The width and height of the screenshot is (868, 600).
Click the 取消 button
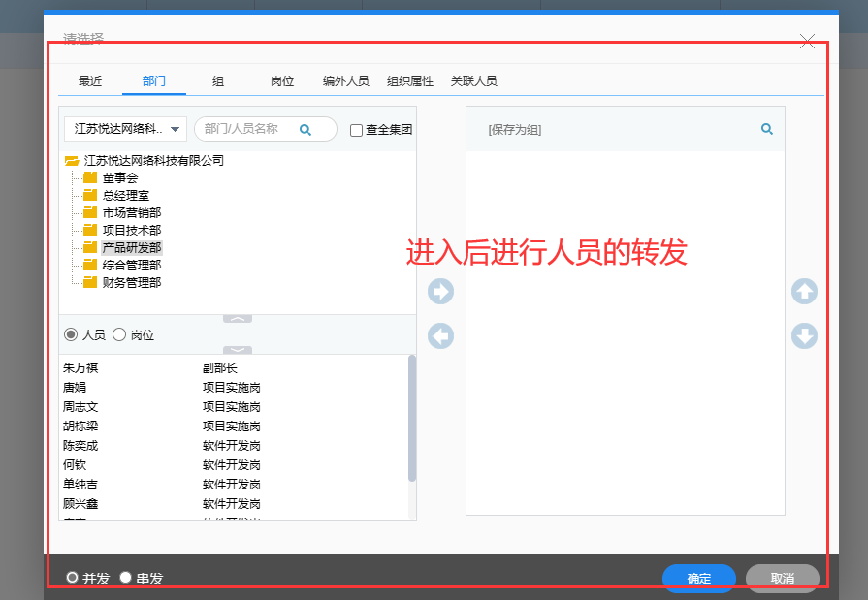tap(782, 579)
